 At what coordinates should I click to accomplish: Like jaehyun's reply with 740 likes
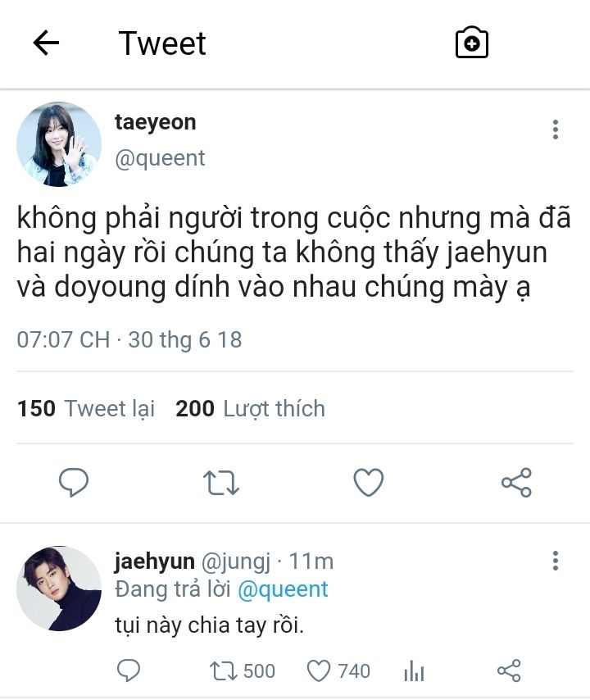(x=338, y=671)
